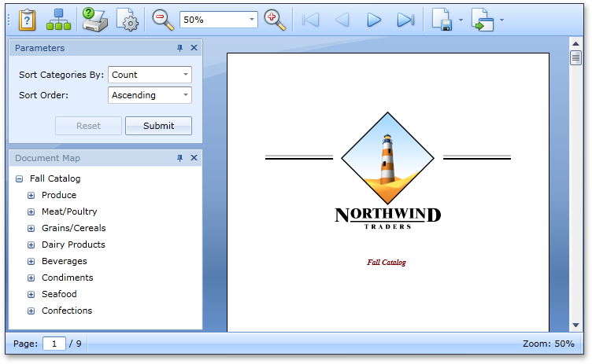The image size is (592, 364).
Task: Select the Meat/Poultry tree item
Action: click(x=69, y=211)
